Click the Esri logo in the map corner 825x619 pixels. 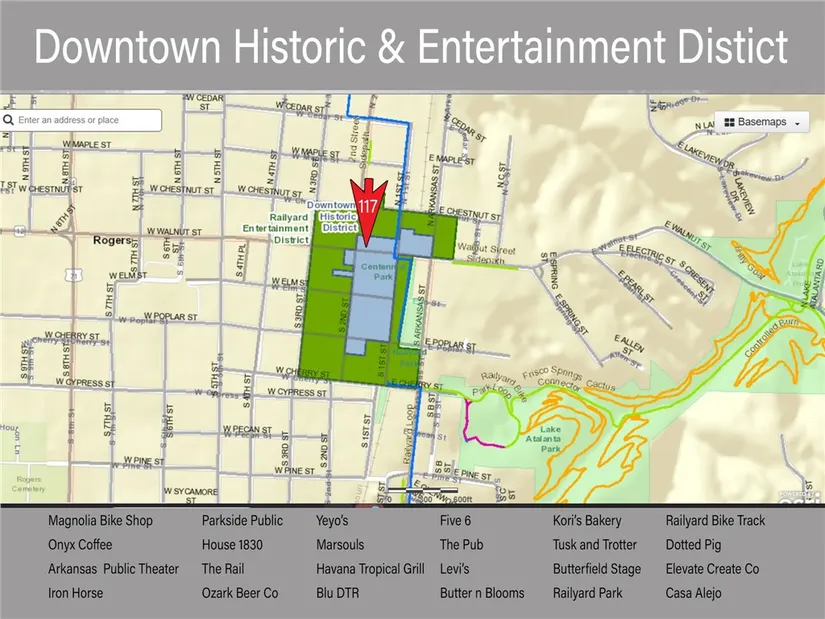pyautogui.click(x=803, y=495)
